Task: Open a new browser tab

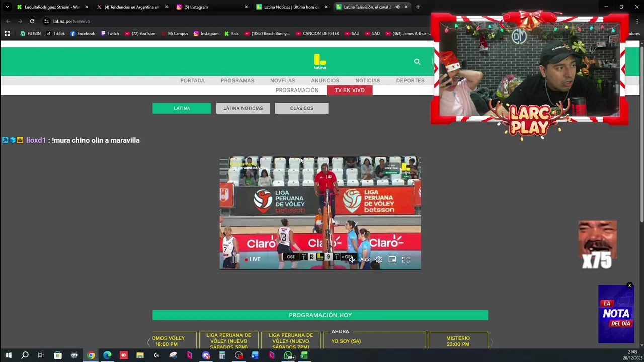Action: tap(418, 7)
